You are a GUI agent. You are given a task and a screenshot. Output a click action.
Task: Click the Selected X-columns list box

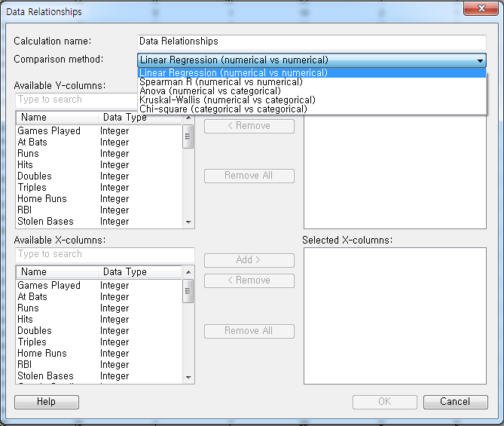click(x=395, y=316)
